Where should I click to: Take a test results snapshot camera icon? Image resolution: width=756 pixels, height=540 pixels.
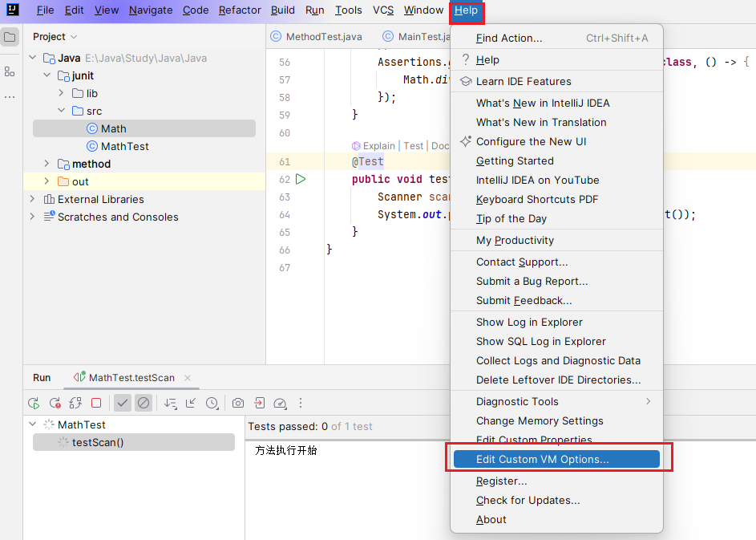coord(237,403)
